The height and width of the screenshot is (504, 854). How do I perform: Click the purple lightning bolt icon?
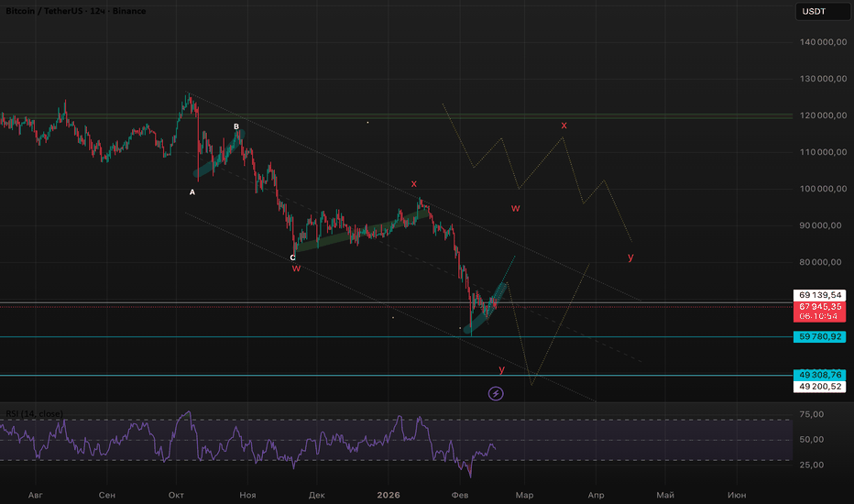(496, 393)
